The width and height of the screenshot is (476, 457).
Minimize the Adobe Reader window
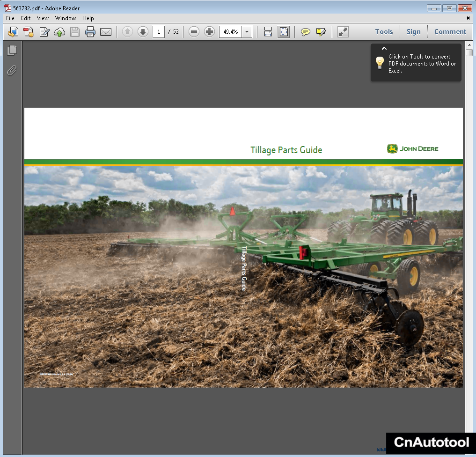coord(434,8)
